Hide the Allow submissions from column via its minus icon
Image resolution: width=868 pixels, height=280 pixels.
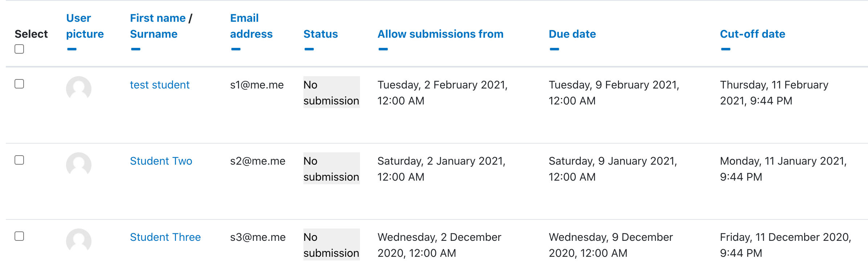(x=383, y=49)
